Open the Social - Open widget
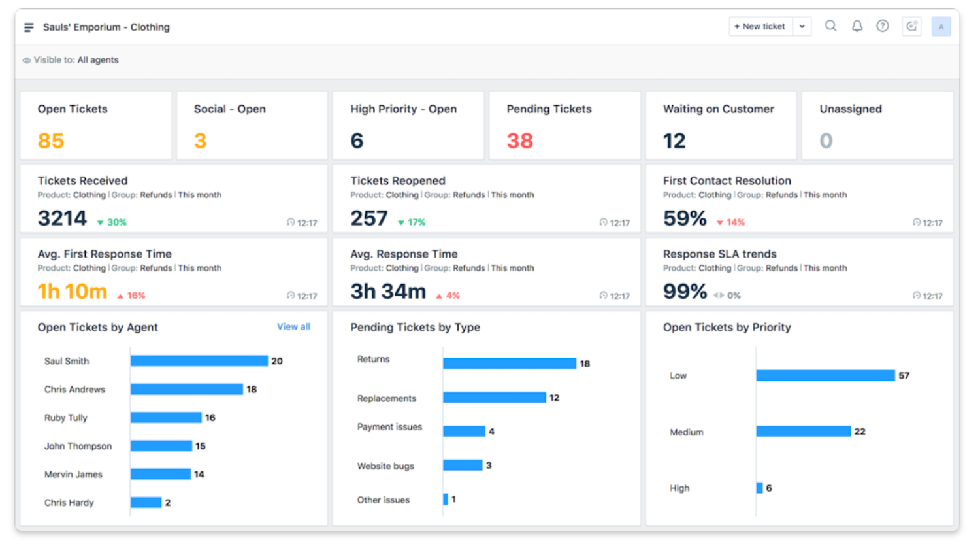 (252, 125)
